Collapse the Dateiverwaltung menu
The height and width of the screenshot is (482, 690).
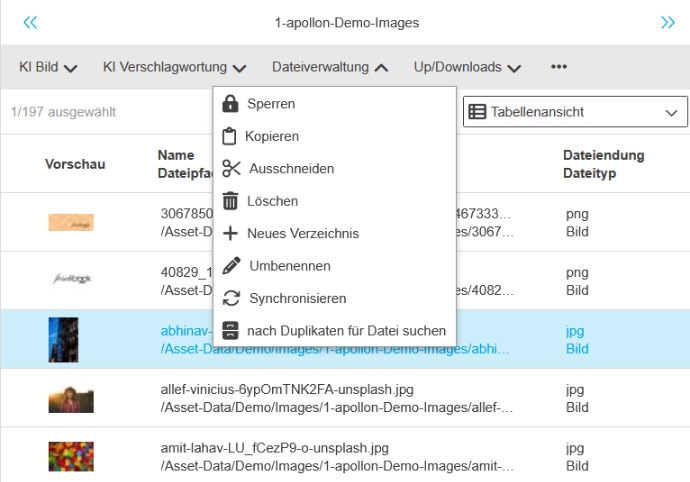point(330,67)
